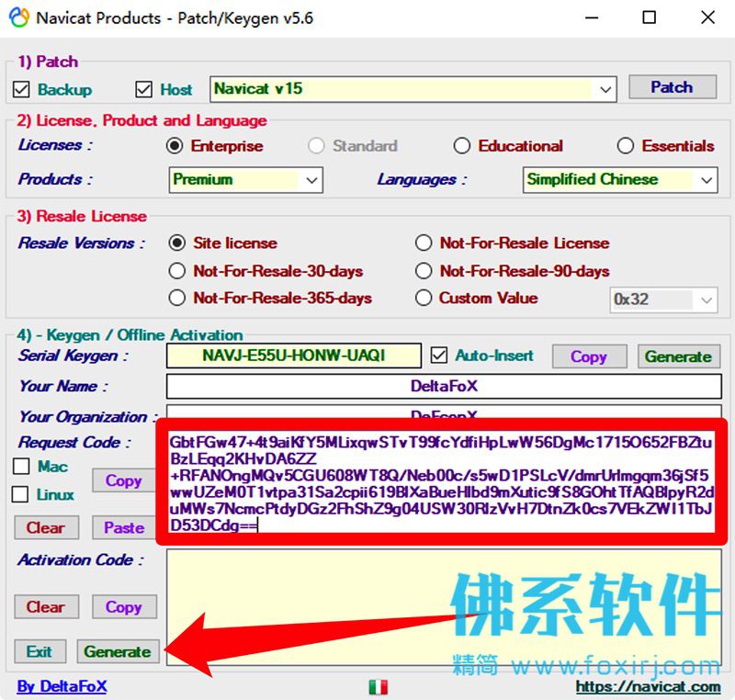Click the Serial Keygen field
The height and width of the screenshot is (700, 735).
click(x=293, y=356)
